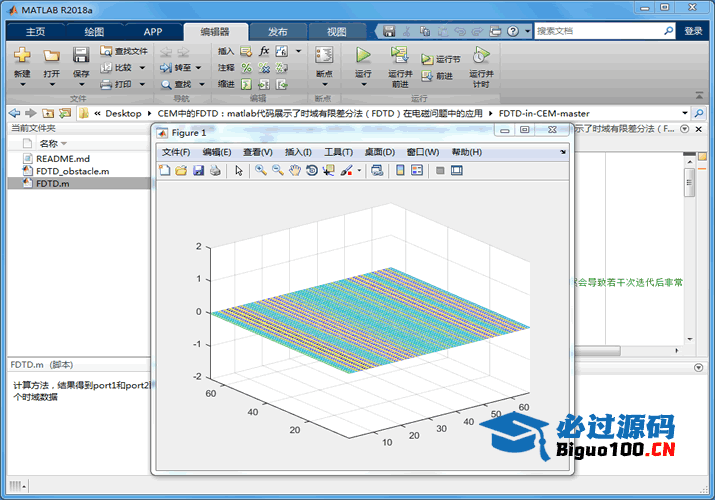Click the comment percent icon beside 注释
This screenshot has width=715, height=500.
(246, 68)
